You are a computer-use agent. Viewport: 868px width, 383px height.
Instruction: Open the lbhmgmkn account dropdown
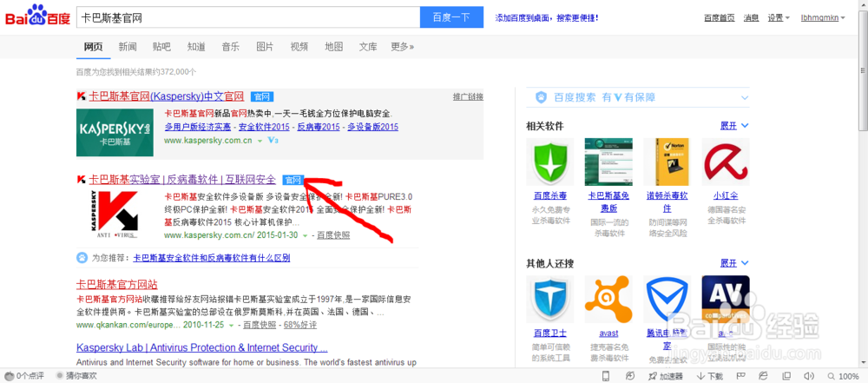pos(823,17)
